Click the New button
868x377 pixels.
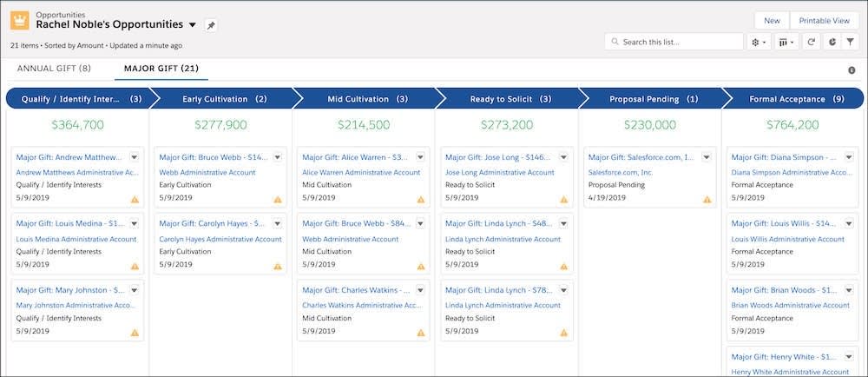click(x=772, y=21)
